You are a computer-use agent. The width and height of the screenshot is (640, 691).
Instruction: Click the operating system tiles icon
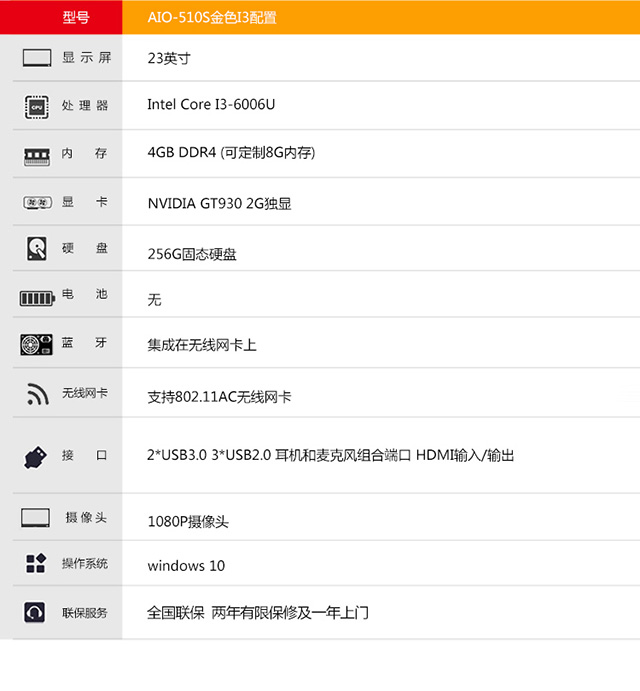point(36,563)
